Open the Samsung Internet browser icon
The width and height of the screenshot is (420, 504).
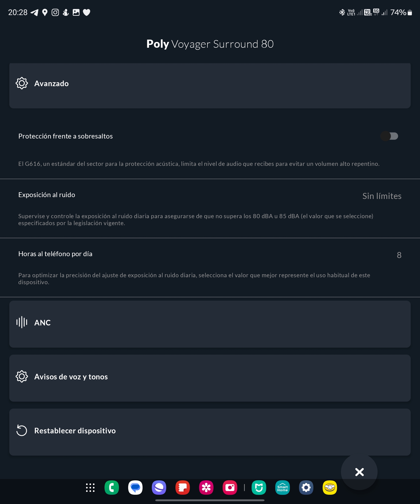point(159,488)
